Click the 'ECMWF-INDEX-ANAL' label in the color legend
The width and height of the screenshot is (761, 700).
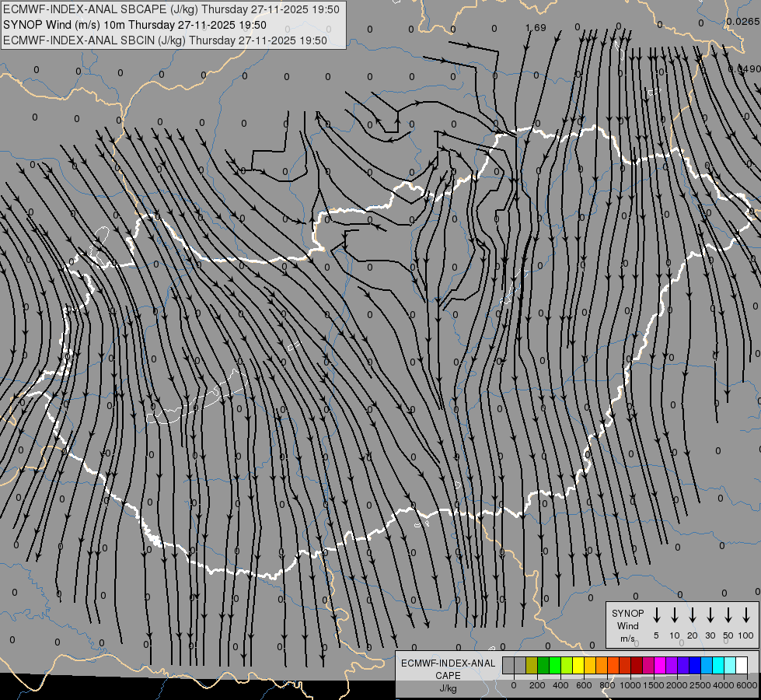tap(448, 663)
